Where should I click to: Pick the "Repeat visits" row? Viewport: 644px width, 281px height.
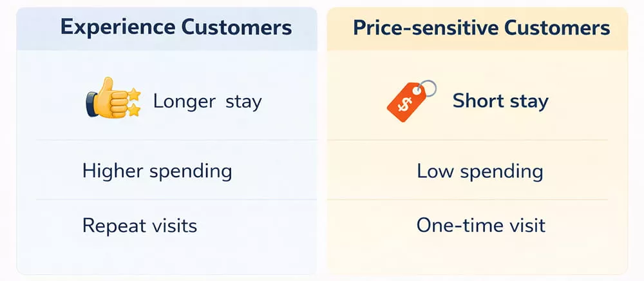(x=140, y=226)
